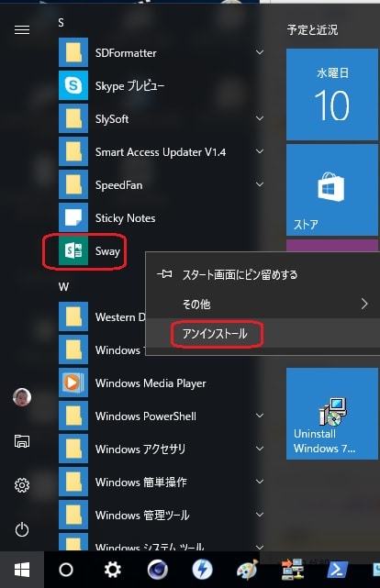Expand the SlySoft folder chevron
The height and width of the screenshot is (588, 380).
click(260, 118)
